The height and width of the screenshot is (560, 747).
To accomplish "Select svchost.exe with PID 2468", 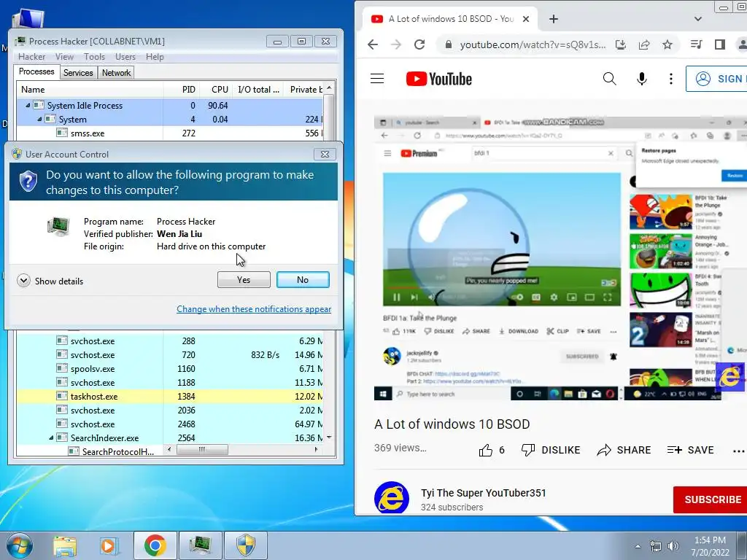I will coord(170,424).
